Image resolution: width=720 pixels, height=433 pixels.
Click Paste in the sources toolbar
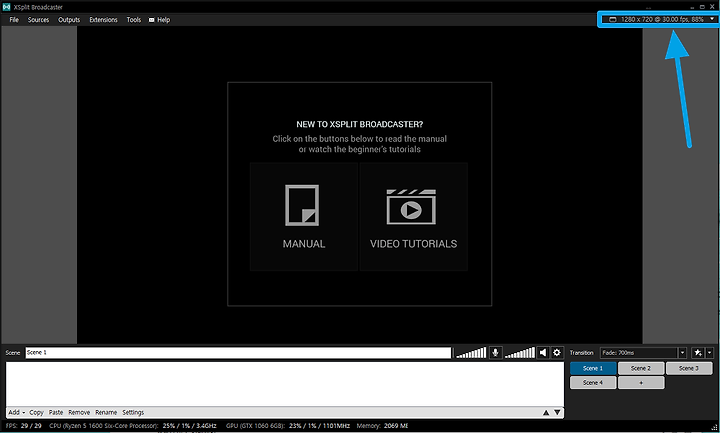coord(56,412)
